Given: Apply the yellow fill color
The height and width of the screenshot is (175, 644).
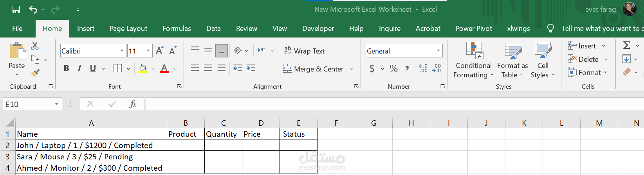Looking at the screenshot, I should 143,68.
